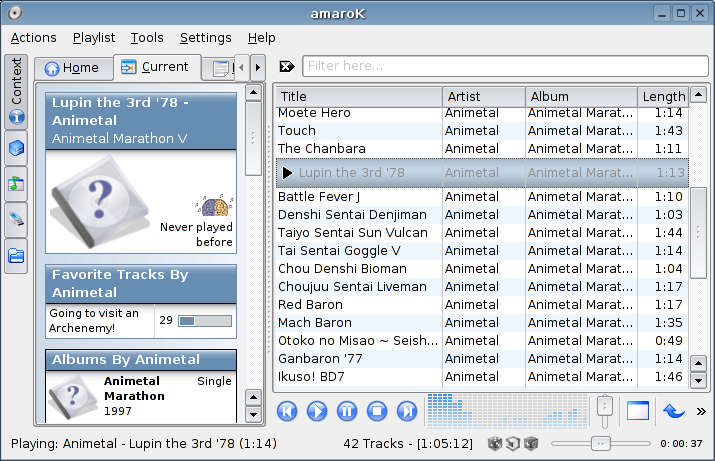Click playlist scrollbar down arrow at bottom

pyautogui.click(x=699, y=380)
